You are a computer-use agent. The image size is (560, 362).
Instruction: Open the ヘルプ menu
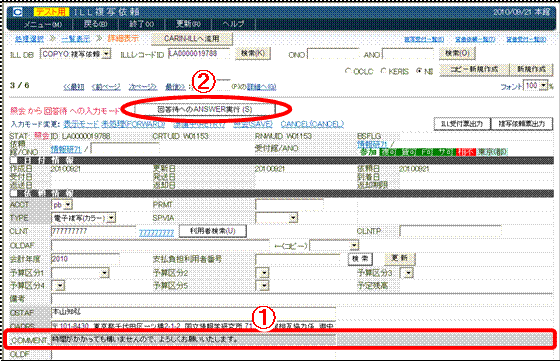pyautogui.click(x=233, y=24)
